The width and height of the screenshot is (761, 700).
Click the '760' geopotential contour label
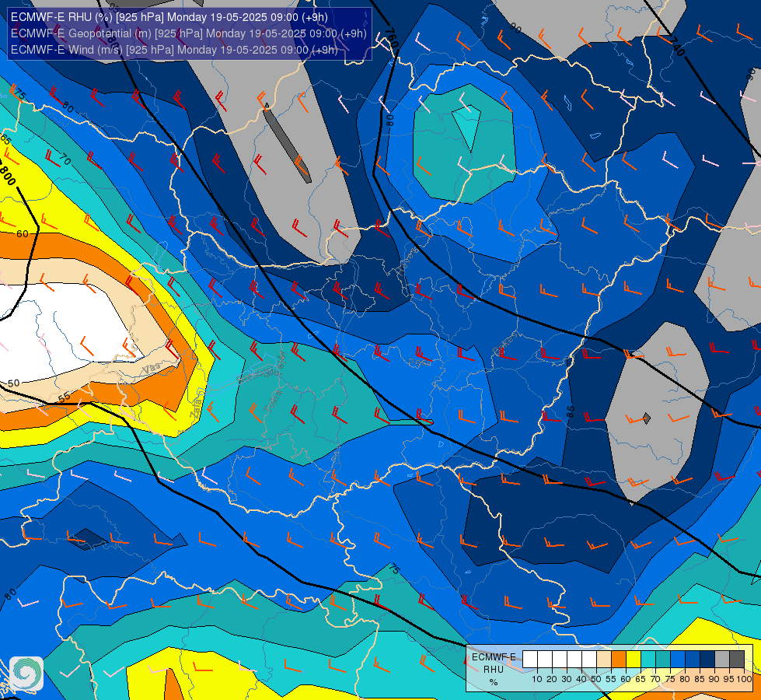[391, 38]
